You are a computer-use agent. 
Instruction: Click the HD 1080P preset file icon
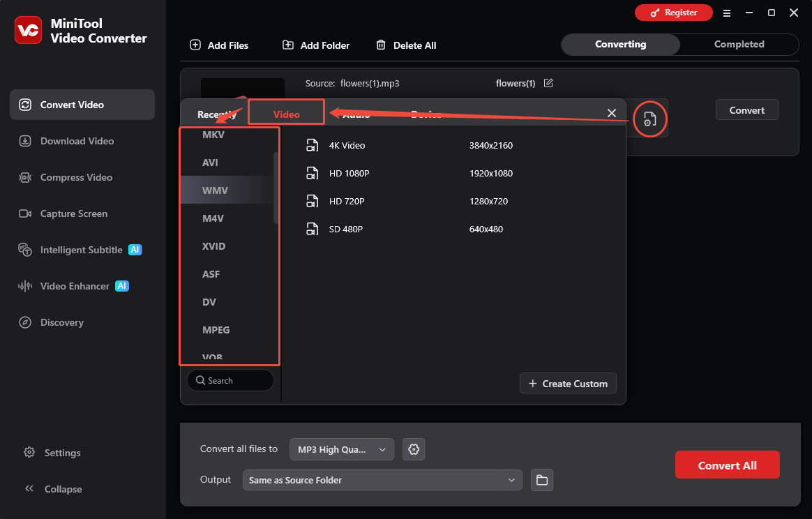[313, 174]
